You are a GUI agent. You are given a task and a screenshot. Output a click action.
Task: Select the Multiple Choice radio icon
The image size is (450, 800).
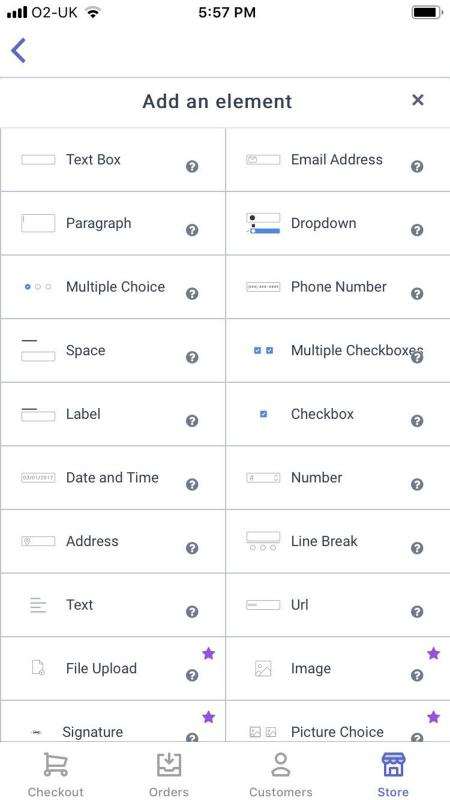click(38, 287)
